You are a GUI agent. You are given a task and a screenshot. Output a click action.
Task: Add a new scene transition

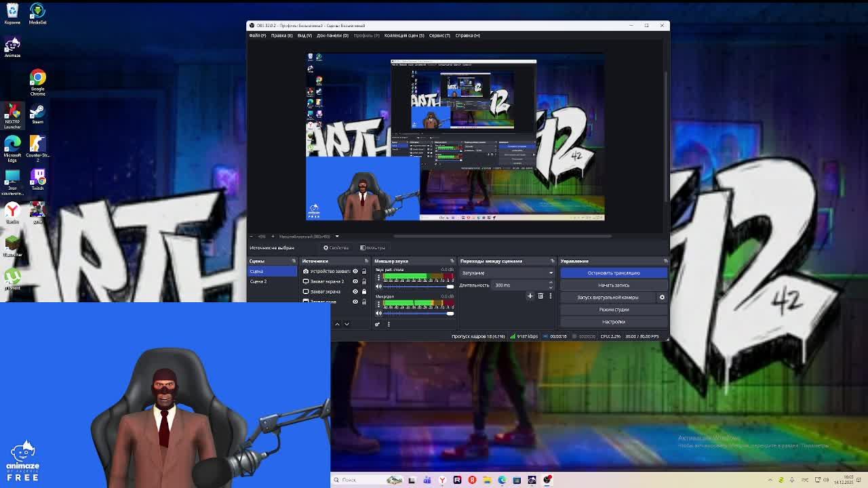click(530, 296)
